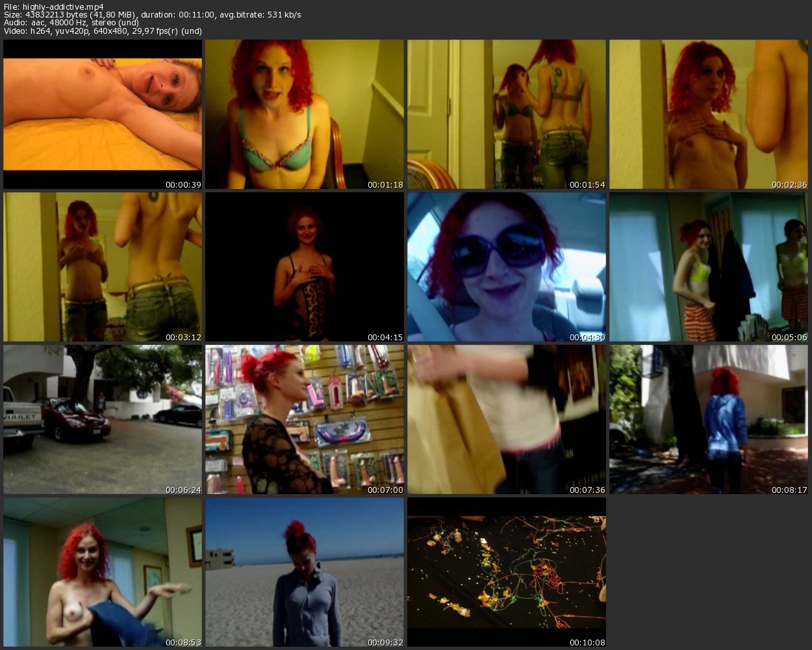The width and height of the screenshot is (812, 650).
Task: Open the sunglasses car frame at 00:04:30
Action: click(x=507, y=267)
